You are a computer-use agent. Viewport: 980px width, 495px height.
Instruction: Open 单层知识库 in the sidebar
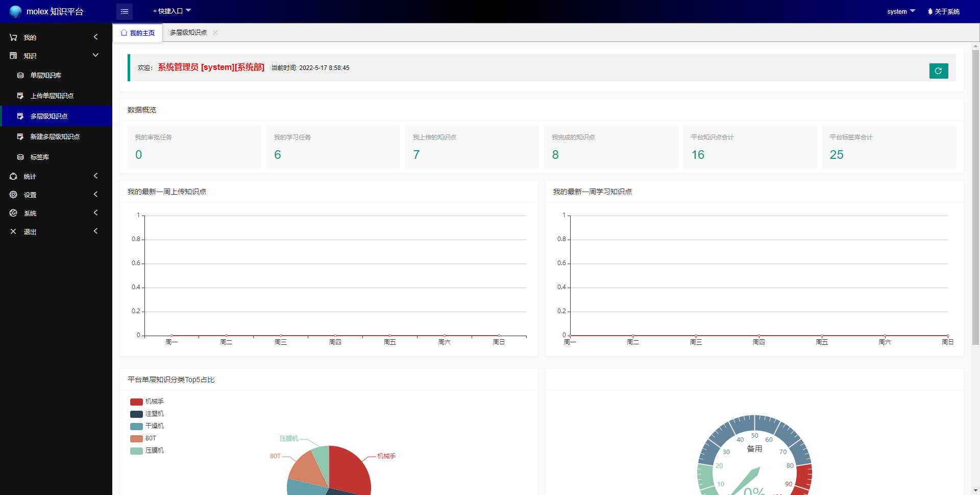(x=56, y=75)
